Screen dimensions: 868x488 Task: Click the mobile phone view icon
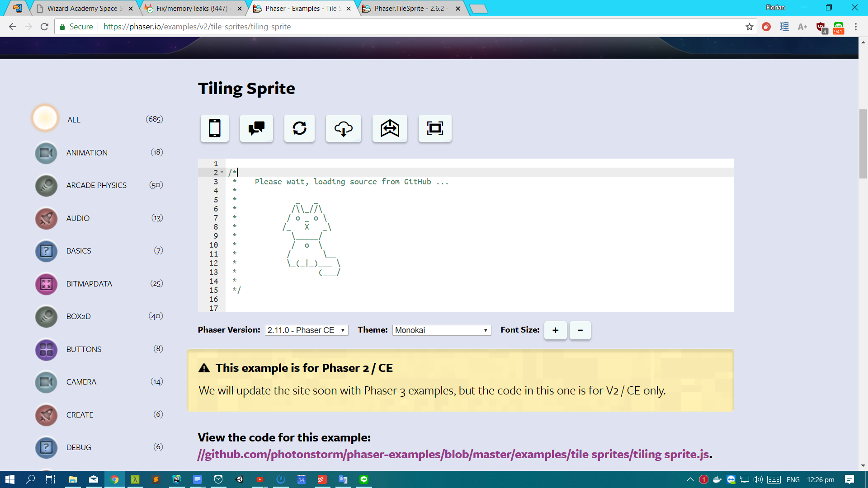(x=215, y=128)
